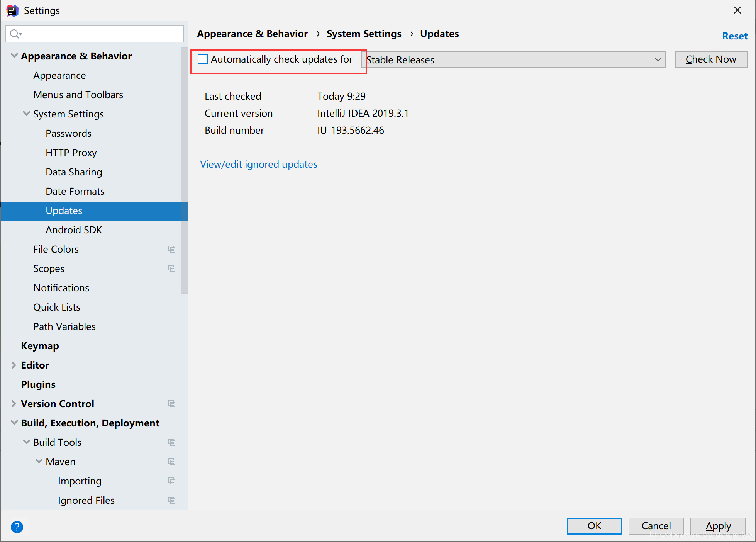Click project-level icon beside Ignored Files
Image resolution: width=756 pixels, height=542 pixels.
click(x=172, y=500)
